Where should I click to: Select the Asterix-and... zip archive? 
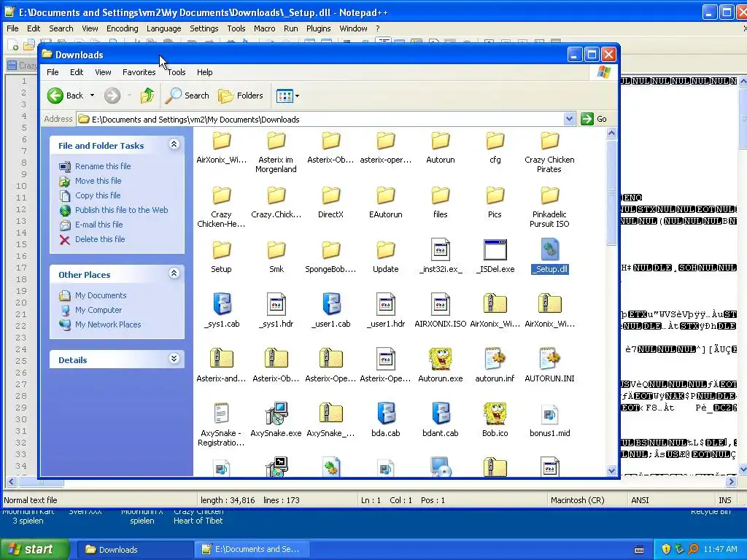point(222,359)
